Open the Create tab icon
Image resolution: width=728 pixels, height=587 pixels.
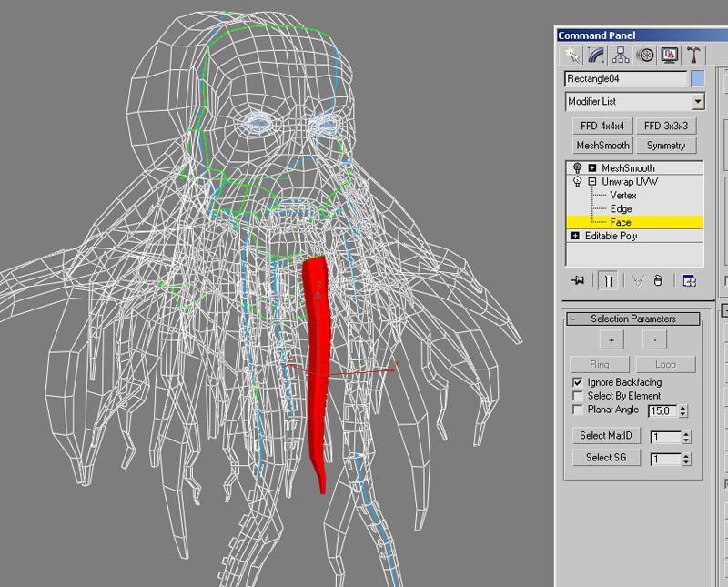click(x=572, y=56)
